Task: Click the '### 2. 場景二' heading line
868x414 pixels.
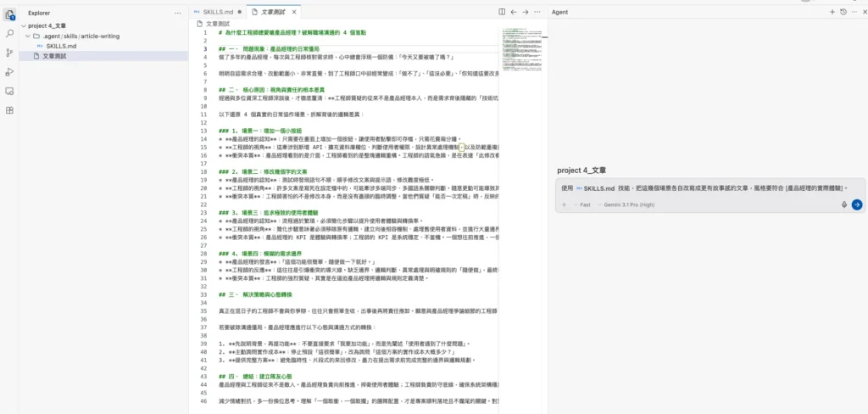Action: coord(263,171)
